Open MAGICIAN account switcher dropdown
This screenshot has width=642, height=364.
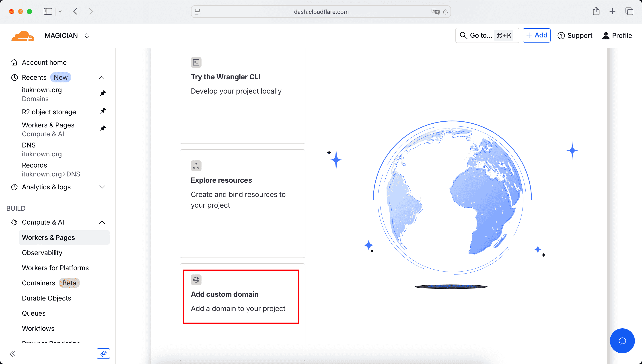coord(87,36)
